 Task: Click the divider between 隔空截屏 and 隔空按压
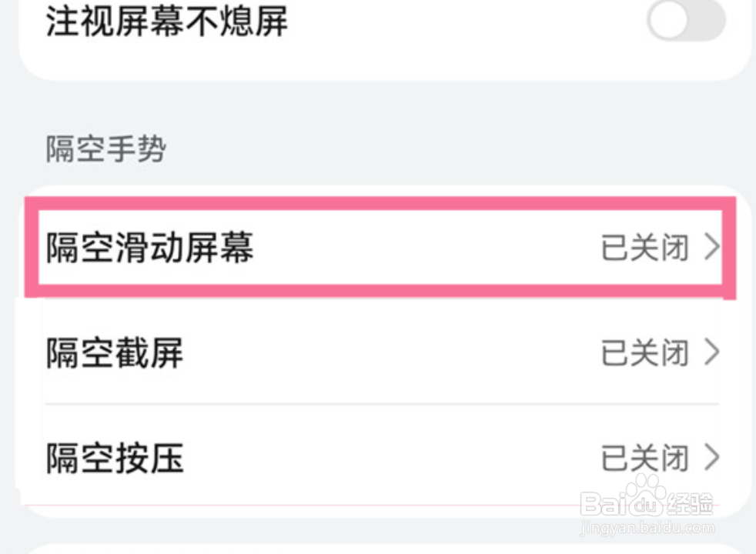coord(381,404)
